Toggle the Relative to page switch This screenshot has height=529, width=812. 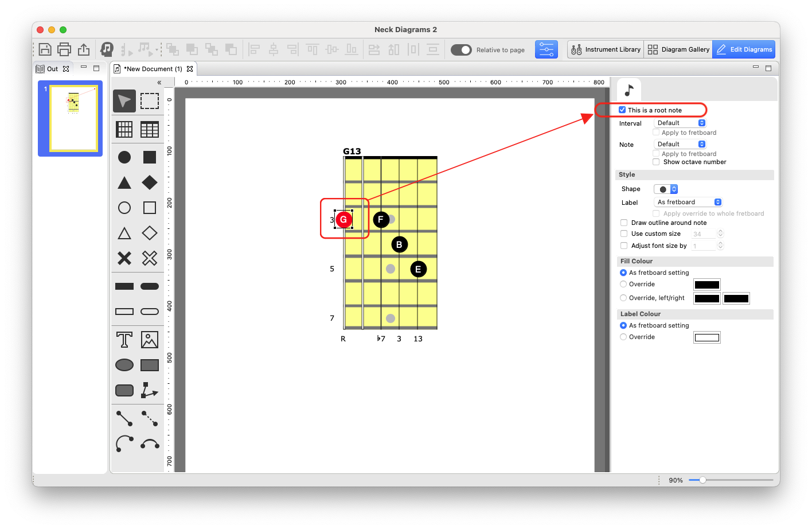coord(461,50)
